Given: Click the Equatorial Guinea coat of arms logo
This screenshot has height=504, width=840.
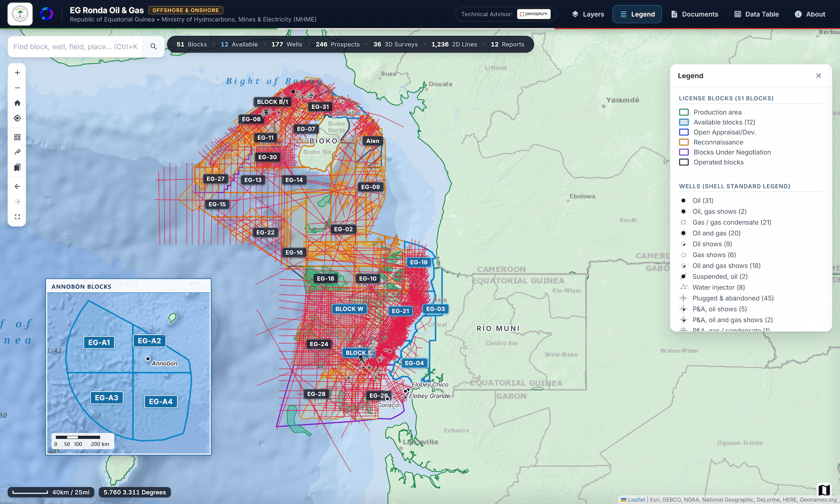Looking at the screenshot, I should coord(20,14).
